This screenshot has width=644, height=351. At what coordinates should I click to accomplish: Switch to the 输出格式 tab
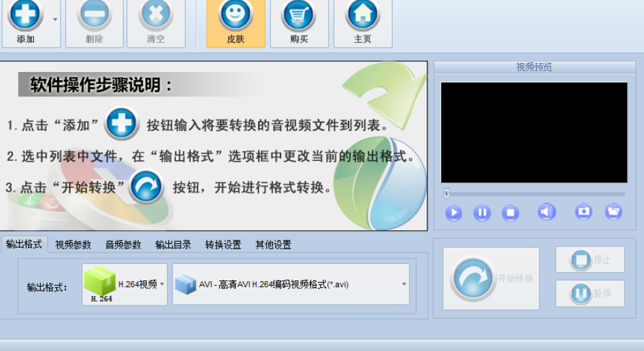tap(24, 244)
